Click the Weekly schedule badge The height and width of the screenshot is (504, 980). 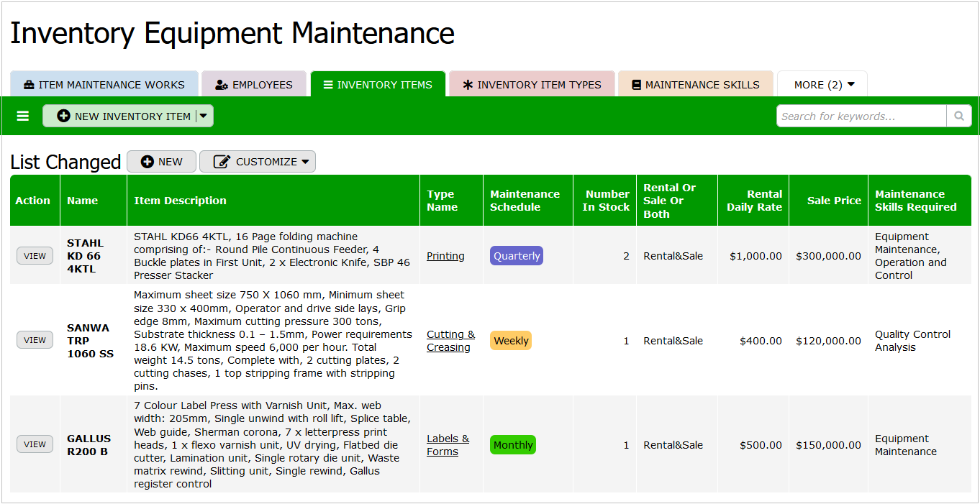[x=511, y=341]
